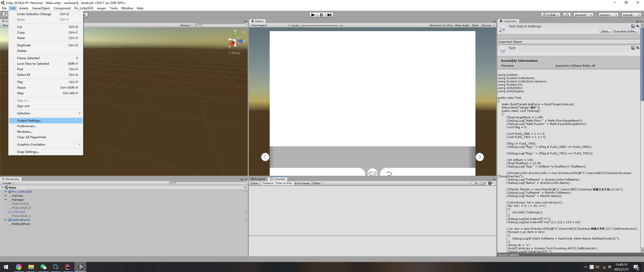
Task: Click the scene orientation gizmo
Action: tap(235, 41)
